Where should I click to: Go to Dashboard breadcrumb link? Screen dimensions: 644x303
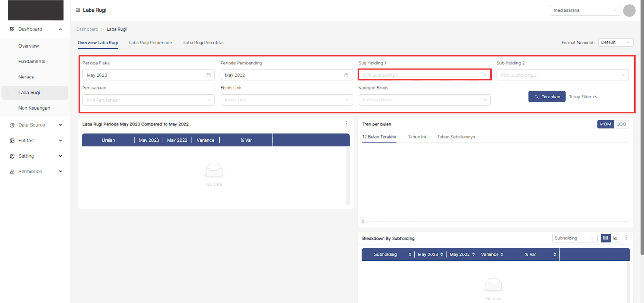click(x=87, y=29)
